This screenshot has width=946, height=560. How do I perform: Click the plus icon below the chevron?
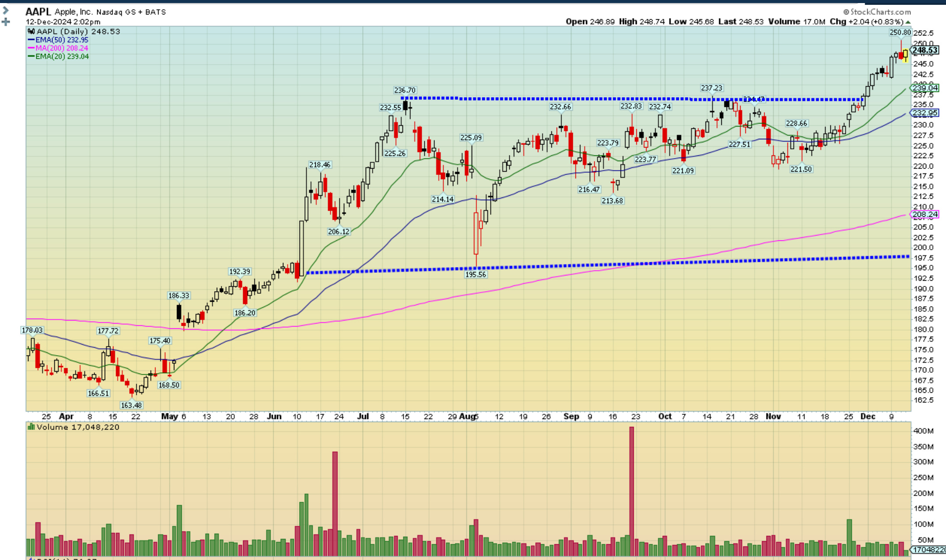click(x=6, y=21)
